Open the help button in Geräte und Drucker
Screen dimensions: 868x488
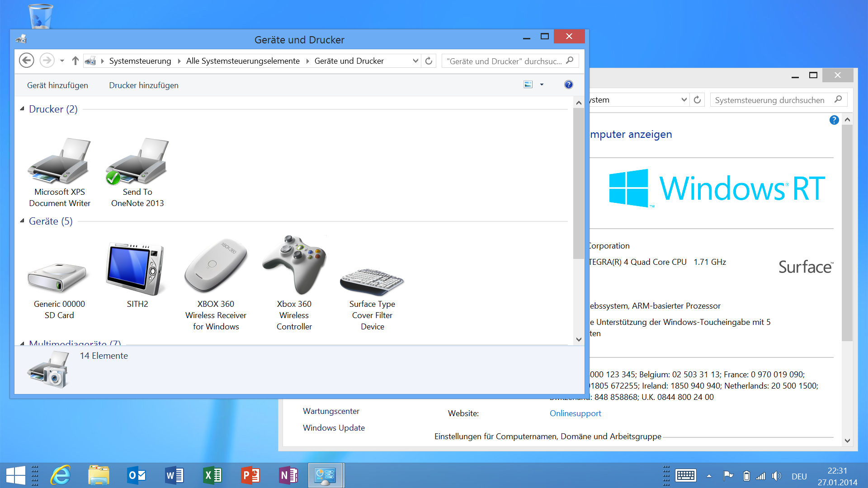click(568, 84)
